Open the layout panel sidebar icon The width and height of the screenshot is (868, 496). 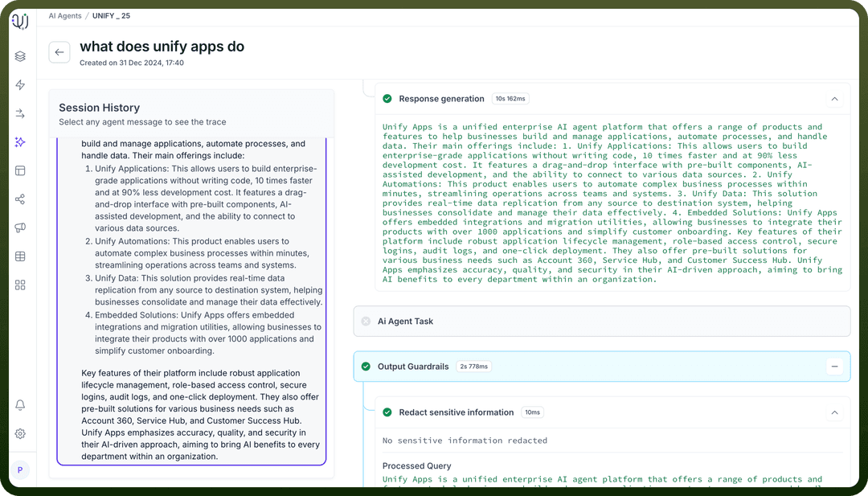click(20, 170)
